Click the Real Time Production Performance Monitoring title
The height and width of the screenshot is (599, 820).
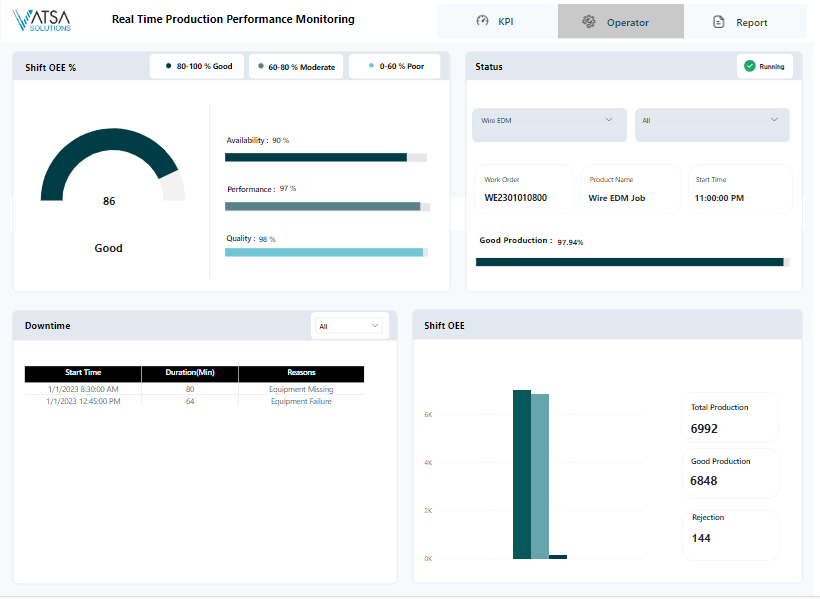233,19
